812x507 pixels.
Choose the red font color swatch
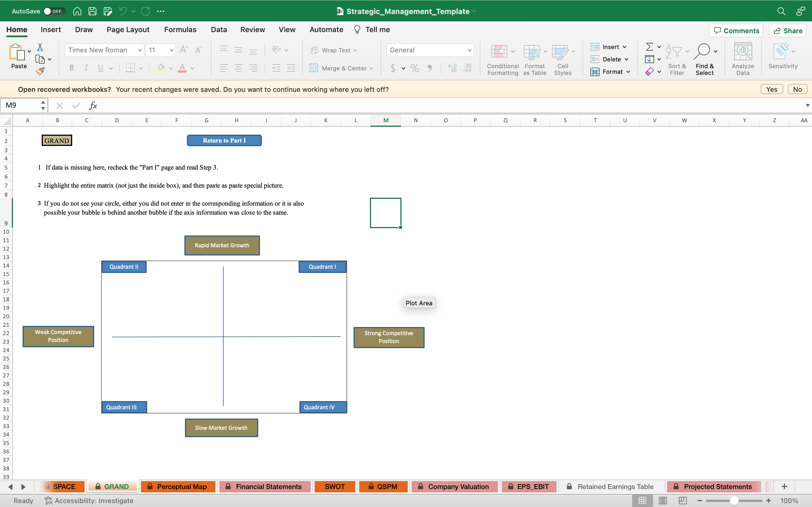pyautogui.click(x=182, y=72)
